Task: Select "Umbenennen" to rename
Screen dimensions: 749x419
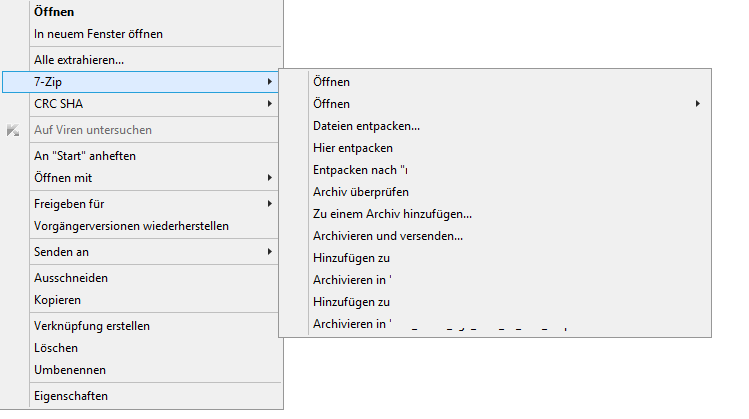Action: coord(70,370)
